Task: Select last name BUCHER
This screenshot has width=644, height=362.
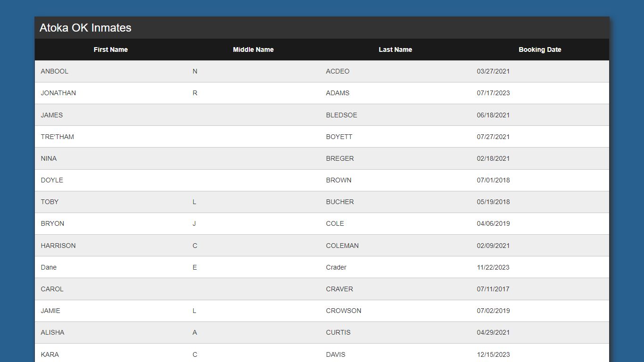Action: (340, 202)
